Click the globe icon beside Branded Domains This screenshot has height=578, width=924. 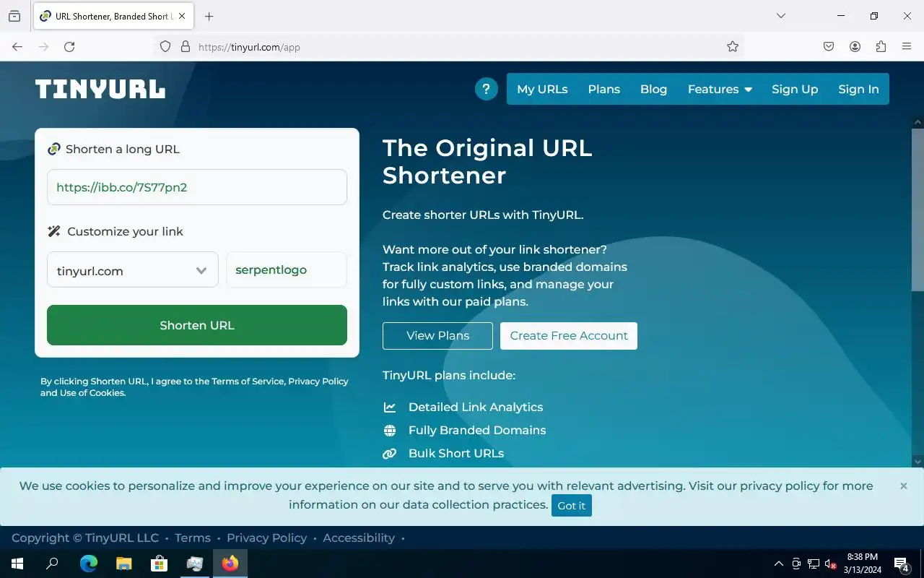pyautogui.click(x=390, y=431)
